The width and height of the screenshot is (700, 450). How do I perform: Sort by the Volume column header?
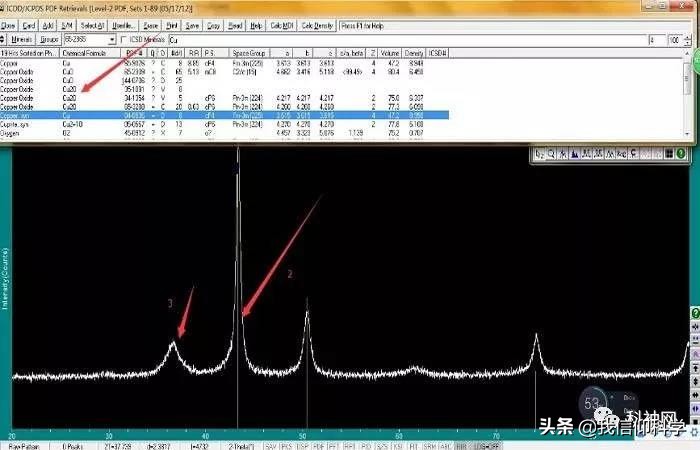(390, 53)
